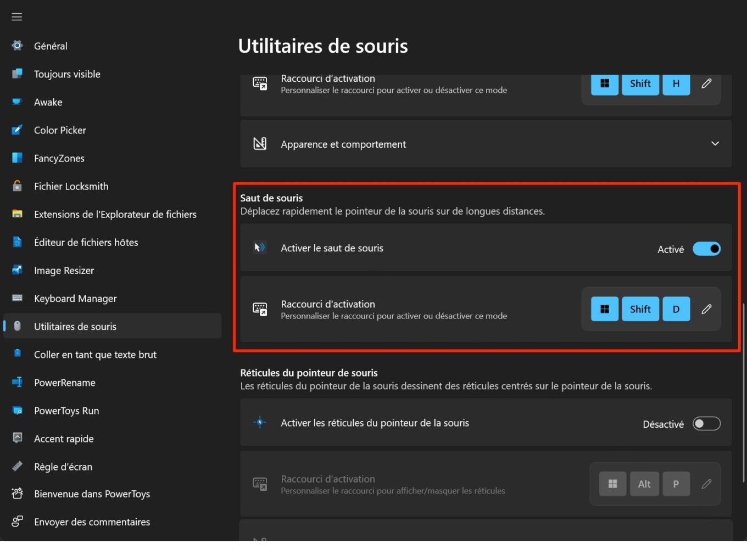Click the Awake cup icon
The height and width of the screenshot is (560, 747).
(x=18, y=102)
